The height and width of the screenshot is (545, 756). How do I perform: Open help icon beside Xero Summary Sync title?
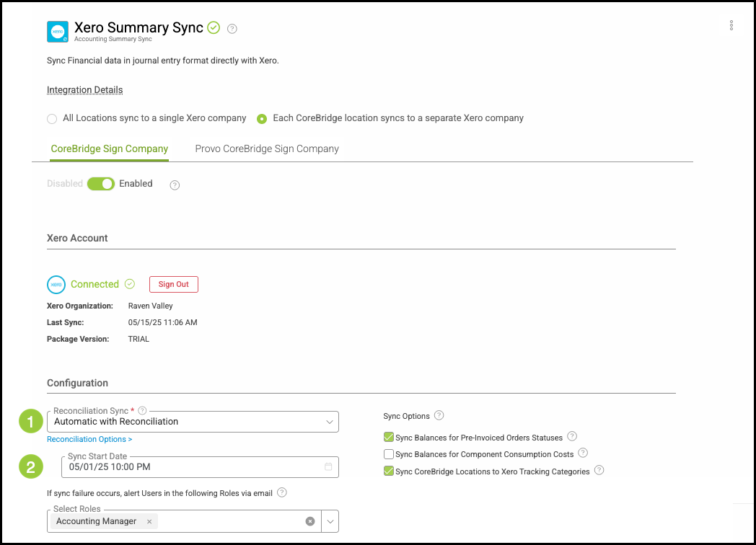pyautogui.click(x=232, y=29)
